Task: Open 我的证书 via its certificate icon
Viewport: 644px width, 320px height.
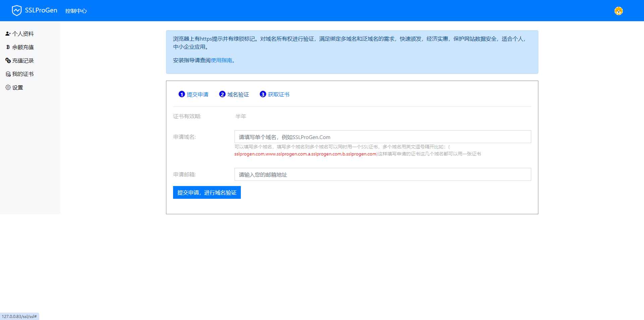Action: point(8,74)
